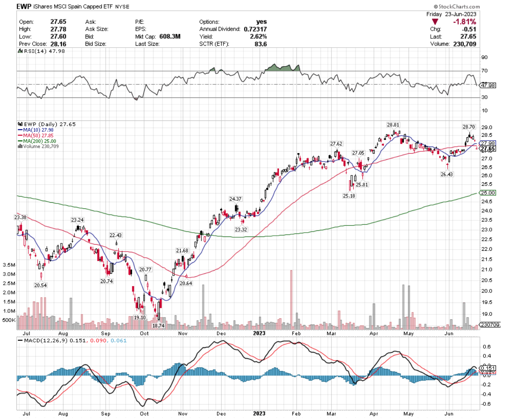Click the Prev Close value 28.16

[x=58, y=44]
